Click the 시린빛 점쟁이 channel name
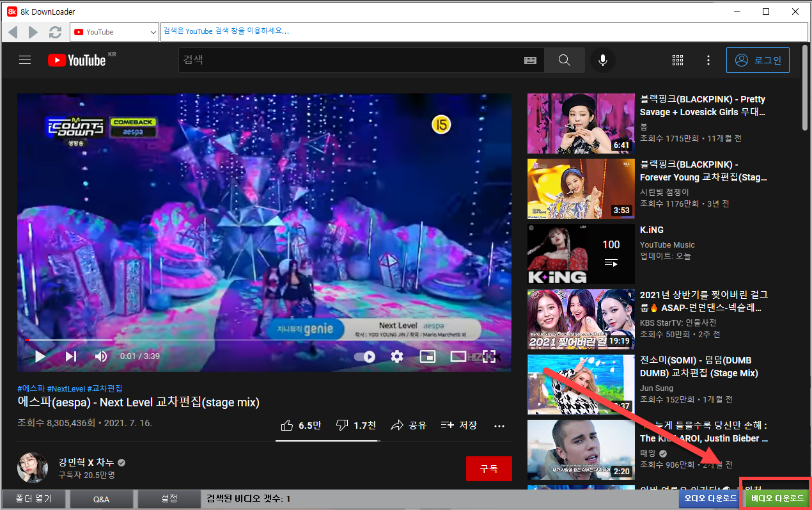812x510 pixels. tap(665, 192)
